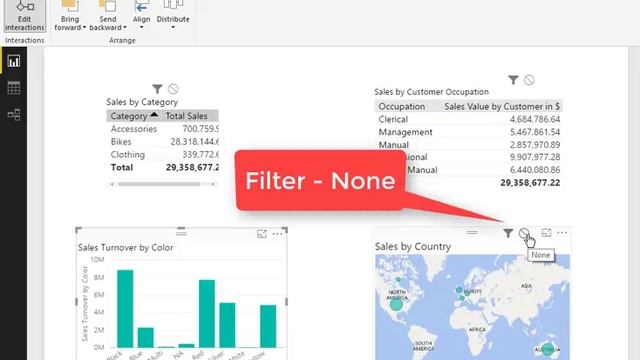Grab the drag handle on Sales Turnover by Color
The width and height of the screenshot is (640, 360).
tap(182, 233)
